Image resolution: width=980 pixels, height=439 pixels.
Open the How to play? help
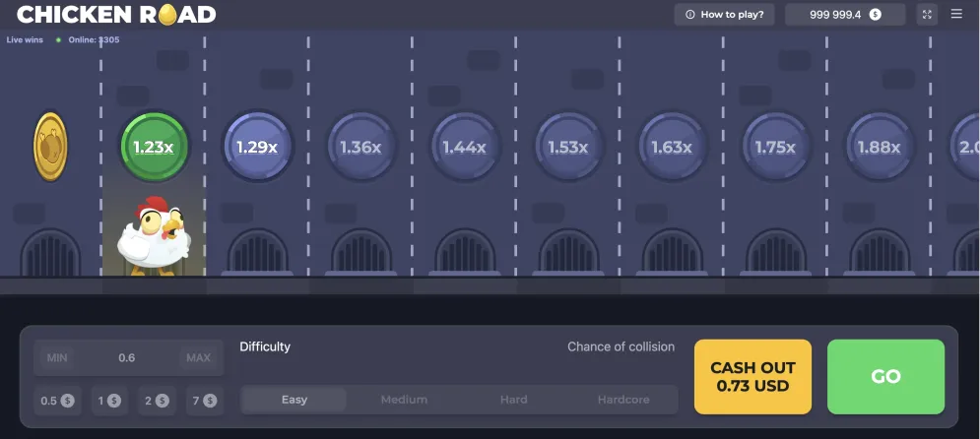coord(724,15)
